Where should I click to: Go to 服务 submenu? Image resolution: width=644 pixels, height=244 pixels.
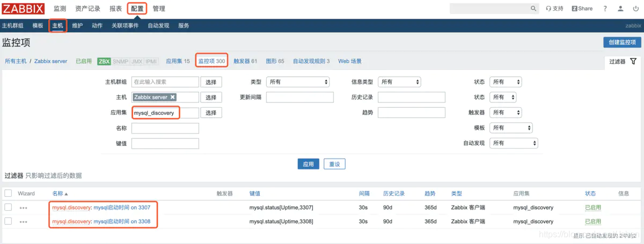click(184, 26)
